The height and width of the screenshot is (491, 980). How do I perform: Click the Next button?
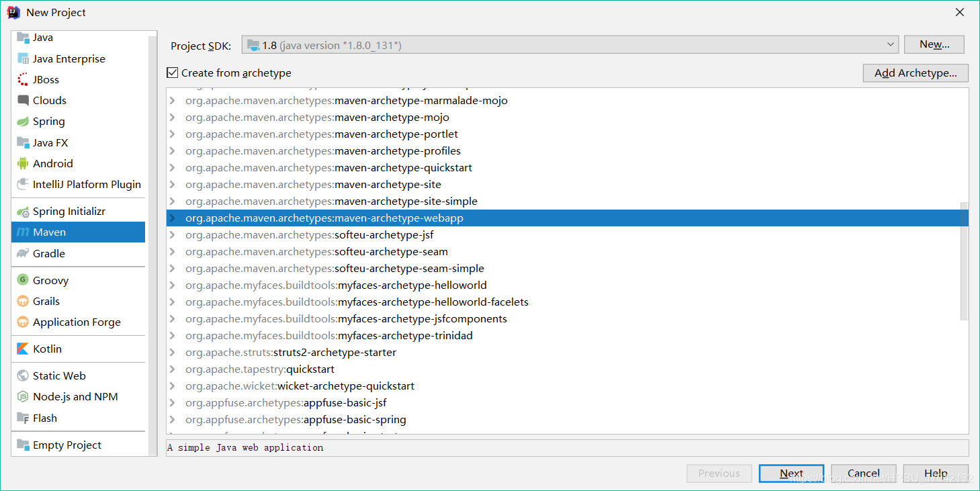791,473
